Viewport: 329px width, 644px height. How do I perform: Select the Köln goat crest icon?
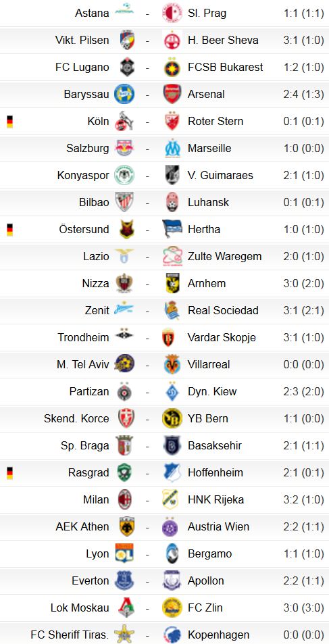point(124,121)
